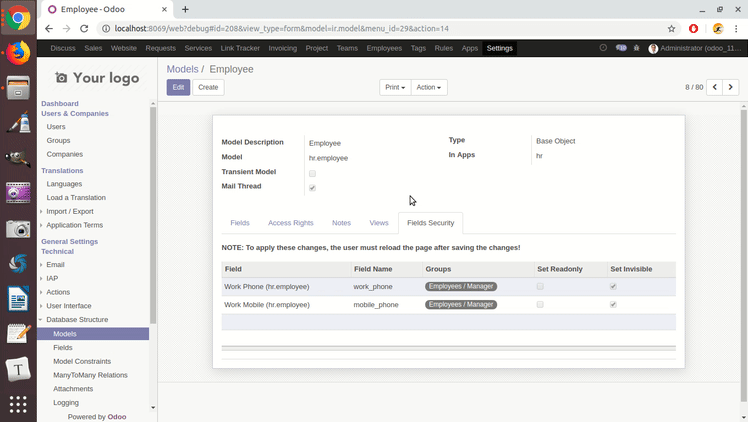Click the Odoo link in footer
Screen dimensions: 748x422
pyautogui.click(x=117, y=417)
